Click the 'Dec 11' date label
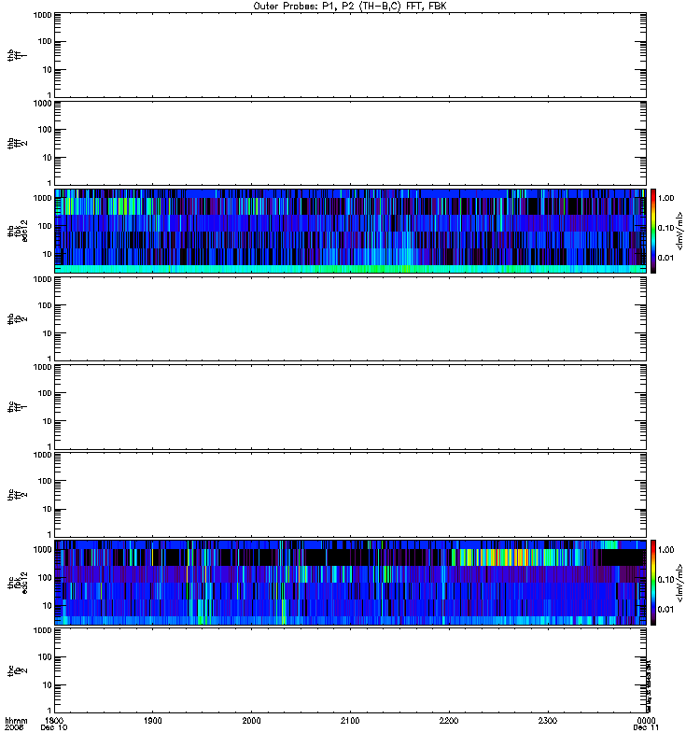Viewport: 700px width, 747px height. [x=646, y=727]
